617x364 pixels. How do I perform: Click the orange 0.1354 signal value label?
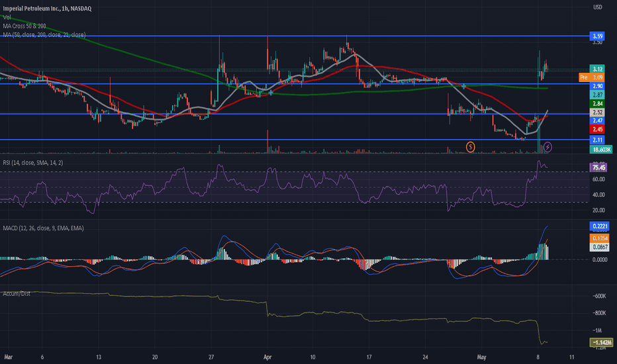[599, 238]
